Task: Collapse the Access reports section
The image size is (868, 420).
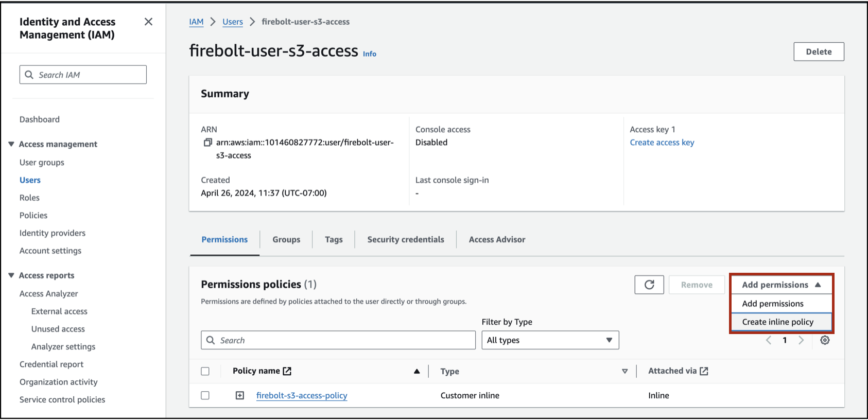Action: pos(11,275)
